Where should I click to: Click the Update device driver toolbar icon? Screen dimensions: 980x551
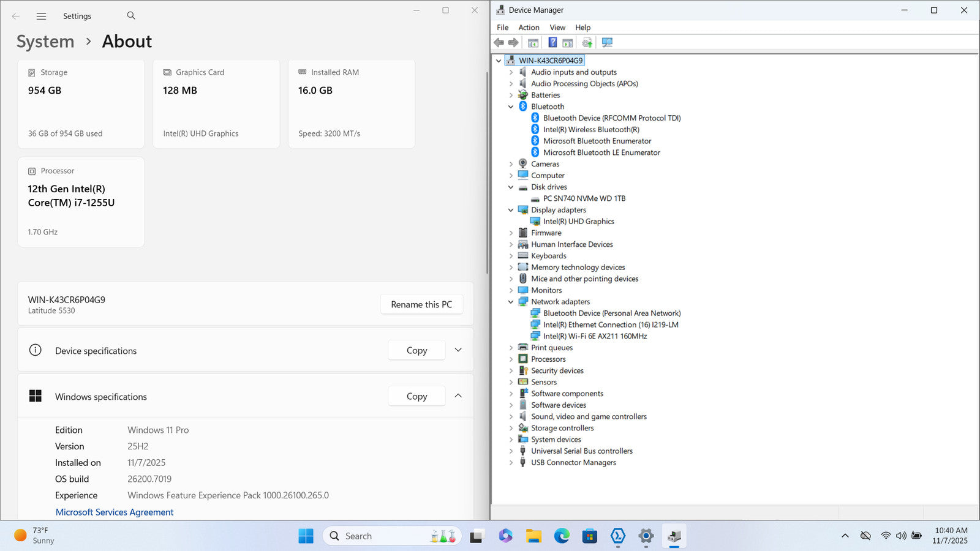(x=587, y=42)
